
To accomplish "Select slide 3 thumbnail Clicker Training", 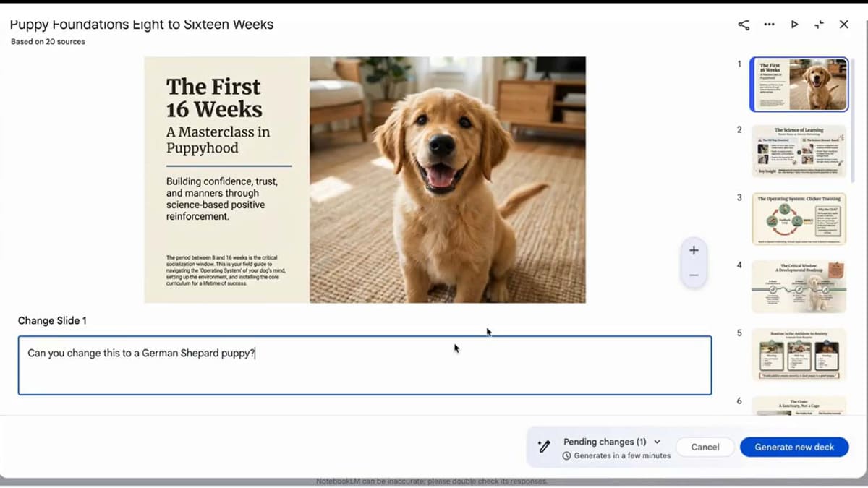I will pos(799,218).
